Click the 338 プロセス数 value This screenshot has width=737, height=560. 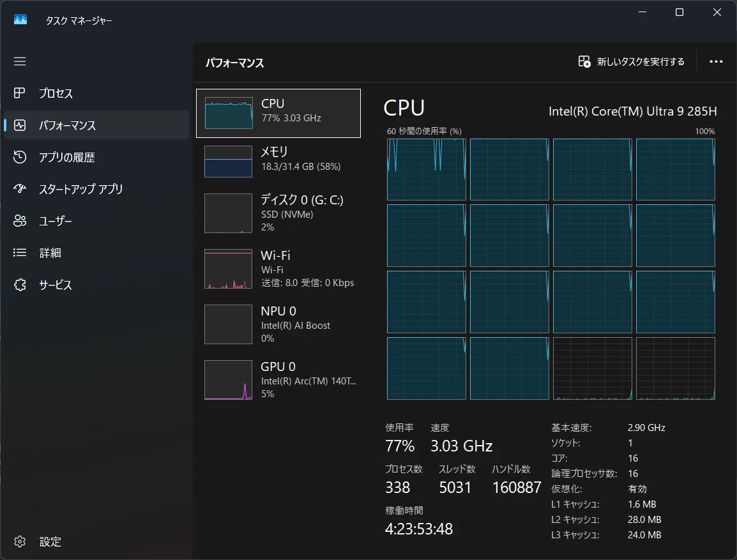398,488
